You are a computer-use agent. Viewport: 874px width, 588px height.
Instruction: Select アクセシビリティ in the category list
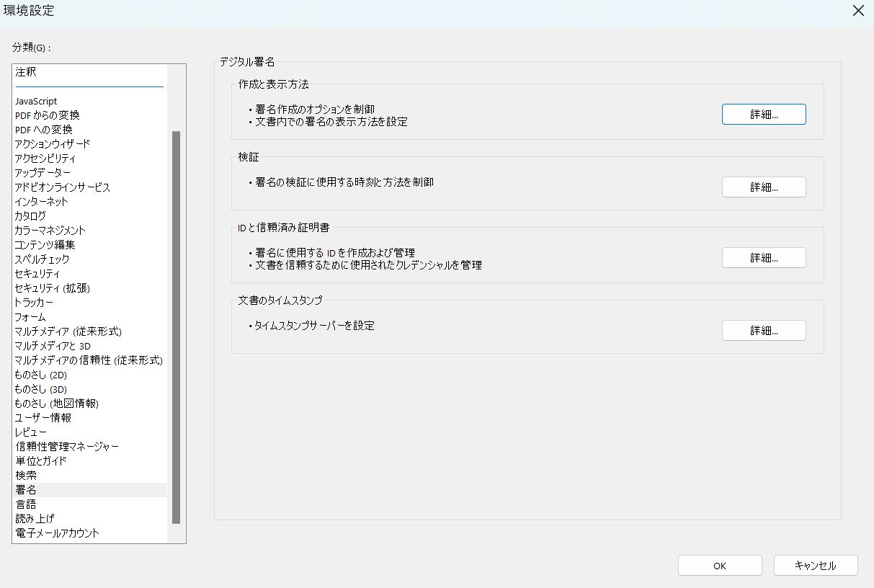[x=43, y=158]
